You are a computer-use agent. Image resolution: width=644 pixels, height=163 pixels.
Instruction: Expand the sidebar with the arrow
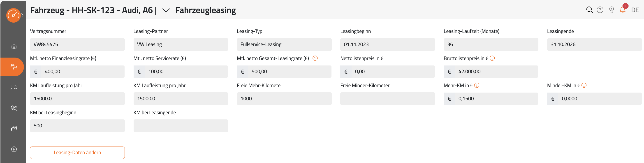(x=23, y=15)
